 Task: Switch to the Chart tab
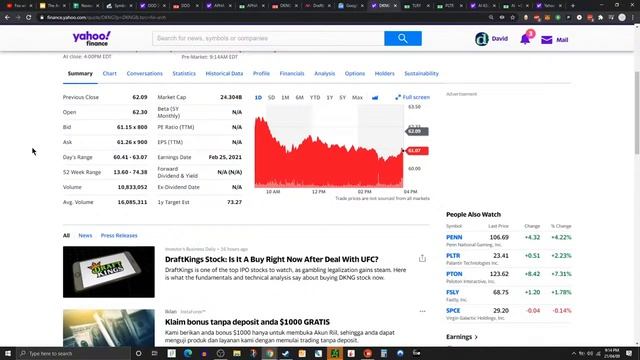click(x=109, y=73)
